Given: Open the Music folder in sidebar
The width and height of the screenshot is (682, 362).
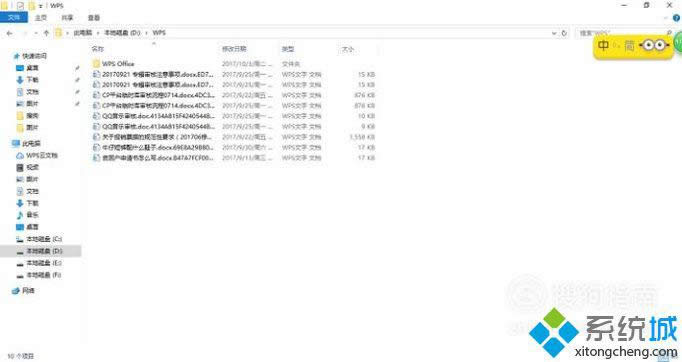Looking at the screenshot, I should coord(27,215).
